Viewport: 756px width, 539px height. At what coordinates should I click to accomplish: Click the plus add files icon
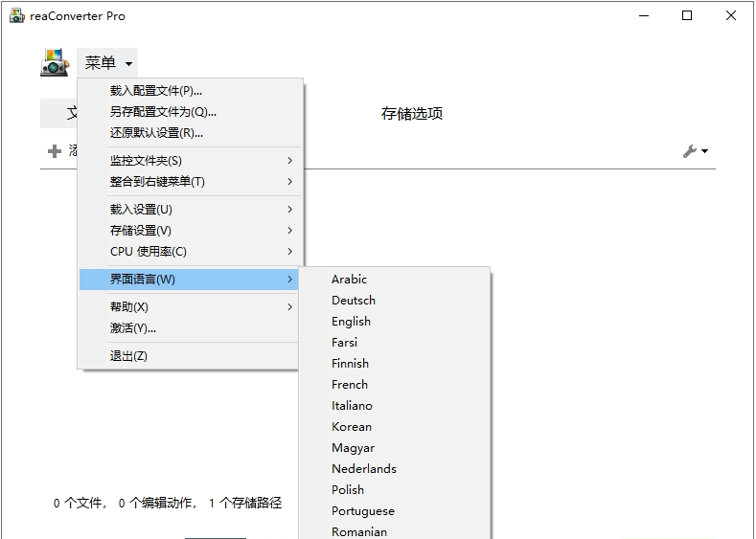[x=55, y=151]
